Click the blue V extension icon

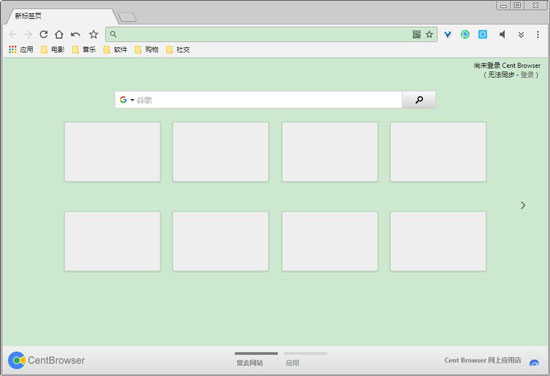[448, 34]
